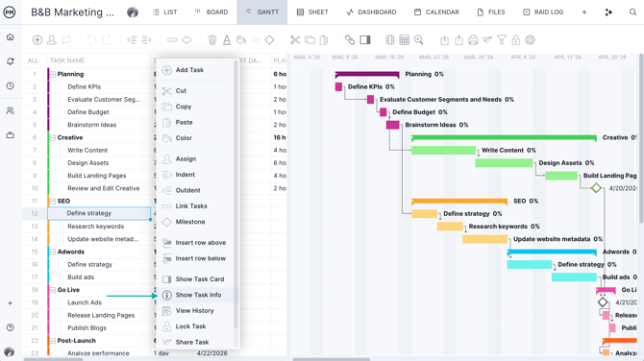This screenshot has height=361, width=644.
Task: Click the ALL column header
Action: (x=34, y=60)
